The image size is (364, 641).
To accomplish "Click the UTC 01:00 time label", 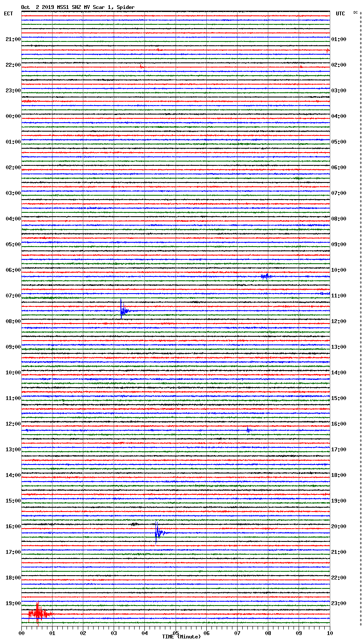I will 339,39.
